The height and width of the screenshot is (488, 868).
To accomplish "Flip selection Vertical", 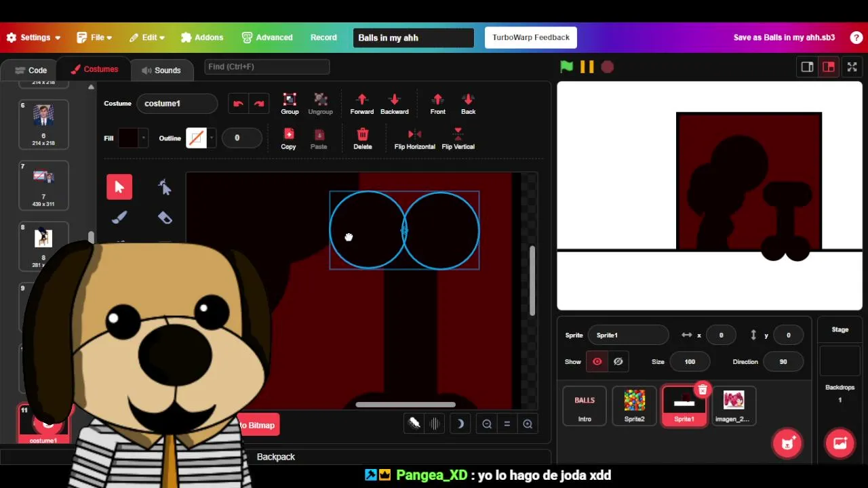I will (458, 139).
